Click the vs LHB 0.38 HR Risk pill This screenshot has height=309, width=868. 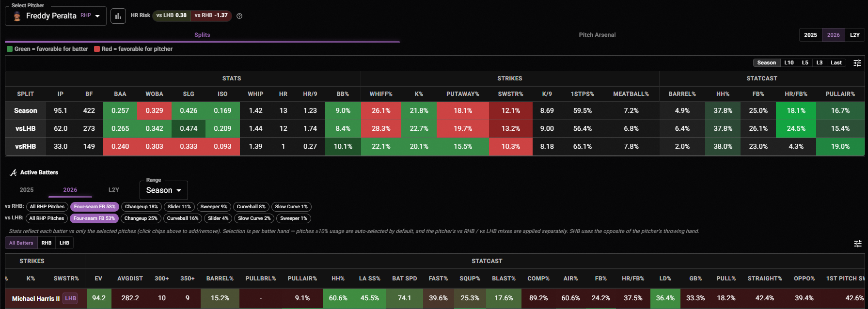[x=172, y=15]
